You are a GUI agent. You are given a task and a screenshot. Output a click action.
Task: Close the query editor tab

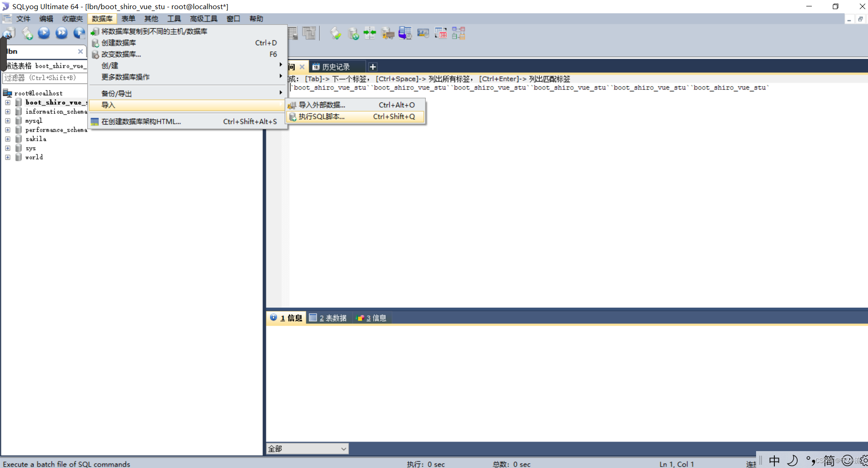(302, 67)
